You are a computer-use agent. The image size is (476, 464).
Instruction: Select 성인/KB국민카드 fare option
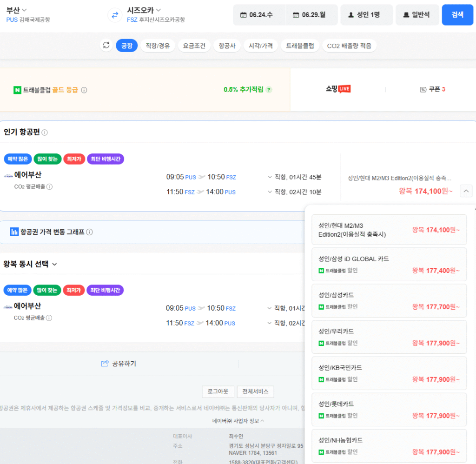coord(389,373)
